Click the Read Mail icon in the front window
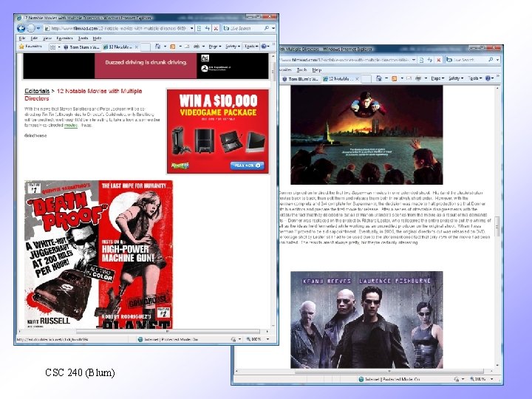532x399 pixels. tap(187, 47)
